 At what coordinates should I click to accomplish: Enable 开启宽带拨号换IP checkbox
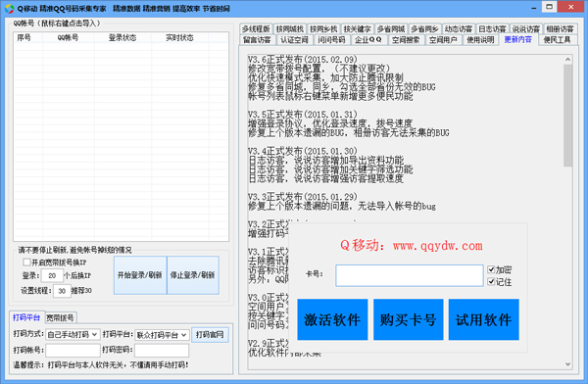pyautogui.click(x=26, y=263)
